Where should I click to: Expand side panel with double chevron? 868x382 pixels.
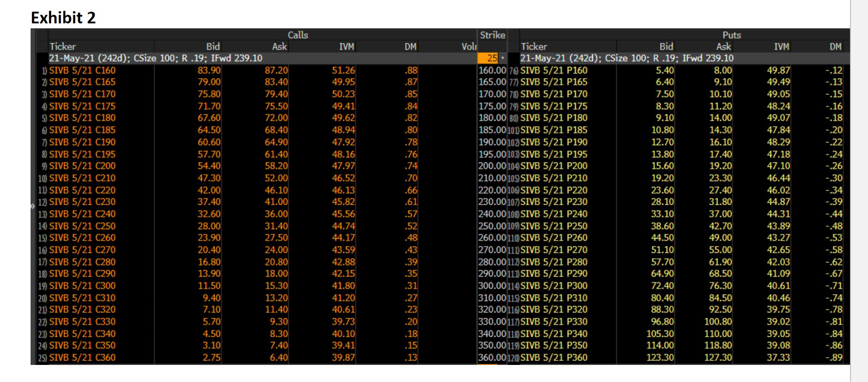point(32,207)
